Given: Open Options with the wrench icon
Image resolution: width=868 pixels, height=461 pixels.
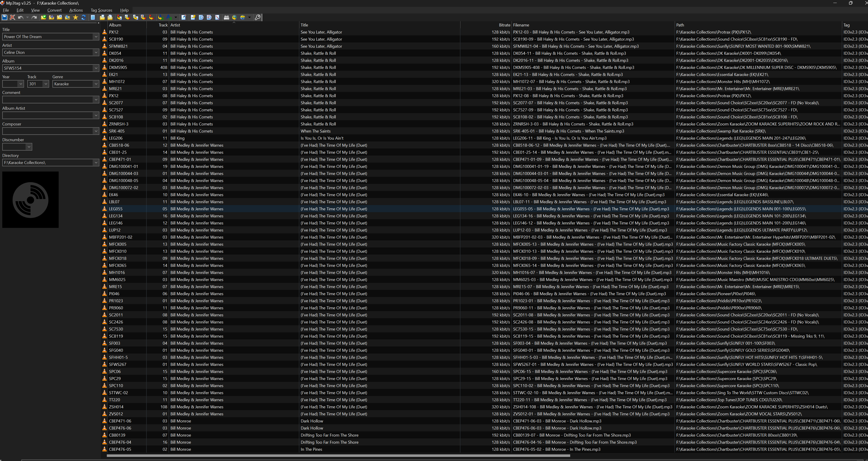Looking at the screenshot, I should [x=258, y=18].
